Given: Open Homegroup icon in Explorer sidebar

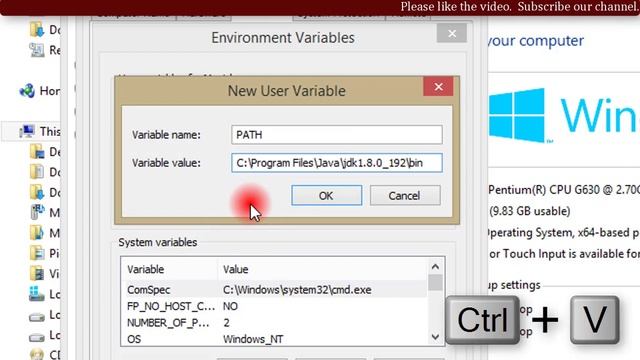Looking at the screenshot, I should coord(27,91).
